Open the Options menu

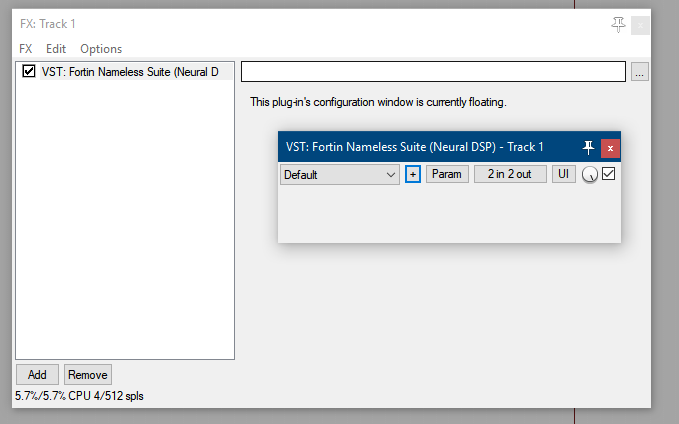pyautogui.click(x=101, y=48)
